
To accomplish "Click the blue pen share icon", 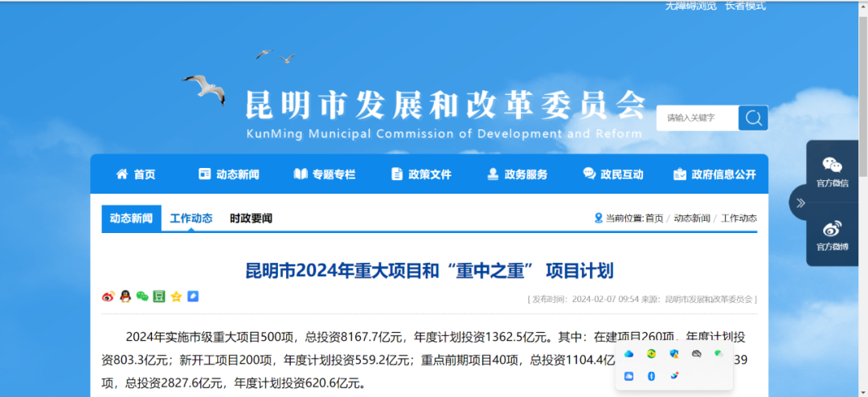I will (193, 297).
